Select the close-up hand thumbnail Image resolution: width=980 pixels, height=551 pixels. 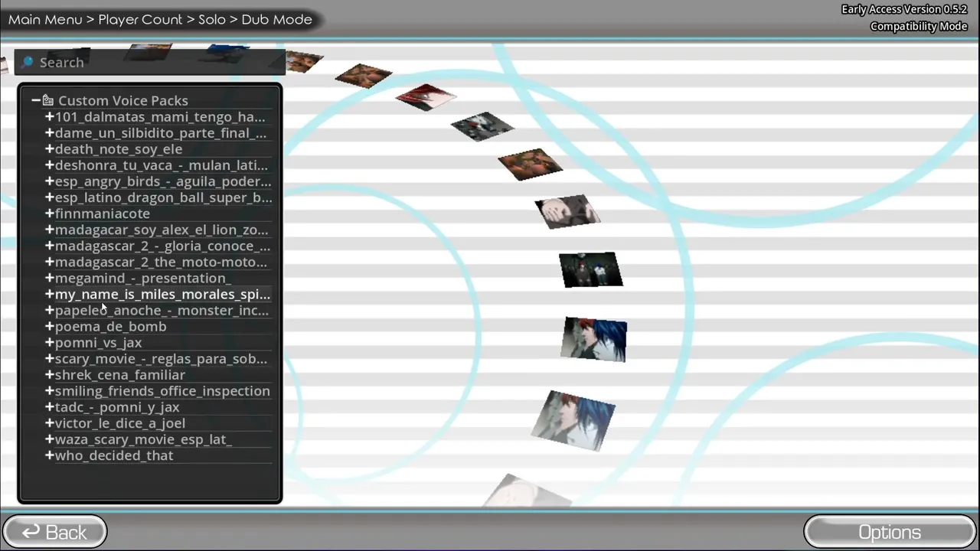tap(567, 212)
